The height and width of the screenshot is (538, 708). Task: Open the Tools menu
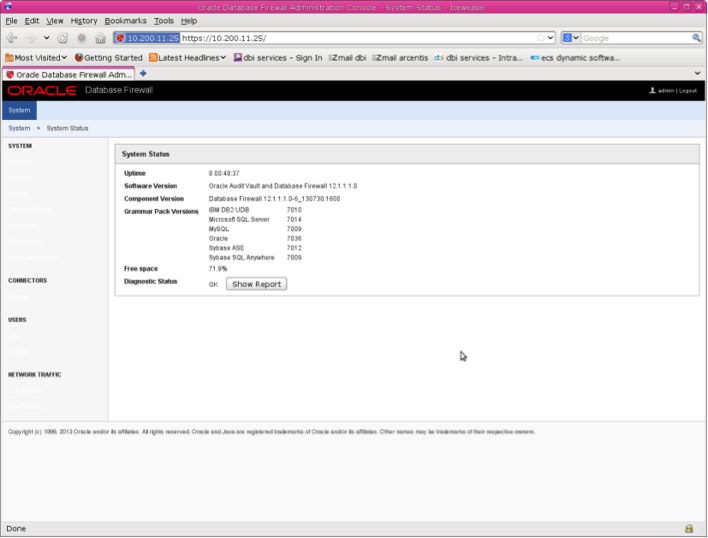(163, 20)
